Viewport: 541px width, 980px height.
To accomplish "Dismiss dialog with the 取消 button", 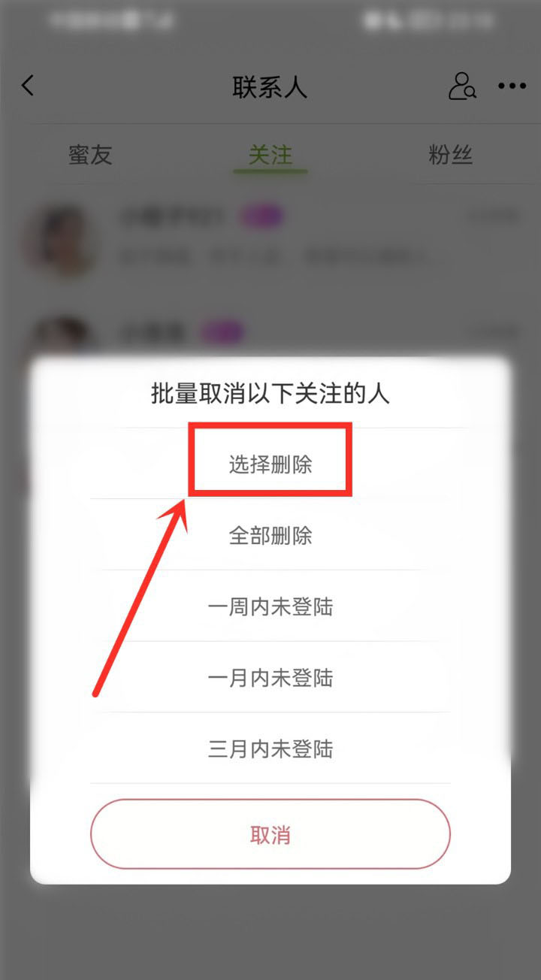I will [270, 835].
